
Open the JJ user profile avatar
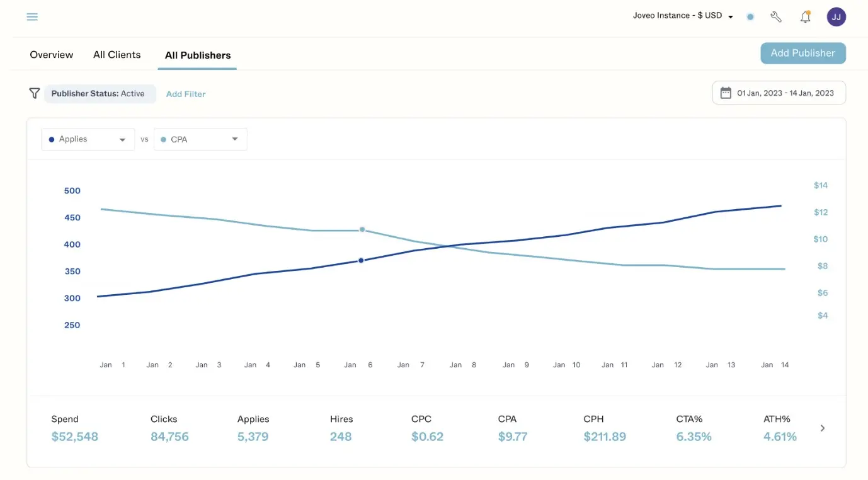click(x=836, y=16)
